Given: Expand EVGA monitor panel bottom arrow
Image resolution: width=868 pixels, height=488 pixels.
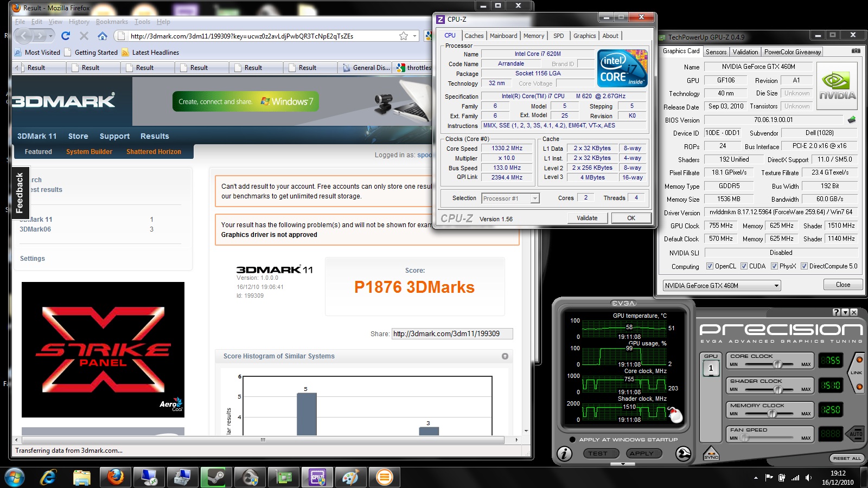Looking at the screenshot, I should (623, 464).
